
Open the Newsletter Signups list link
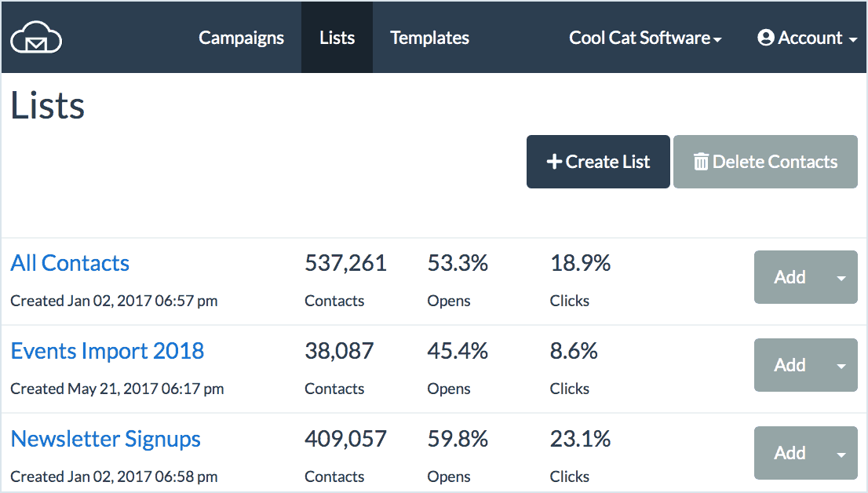point(105,439)
